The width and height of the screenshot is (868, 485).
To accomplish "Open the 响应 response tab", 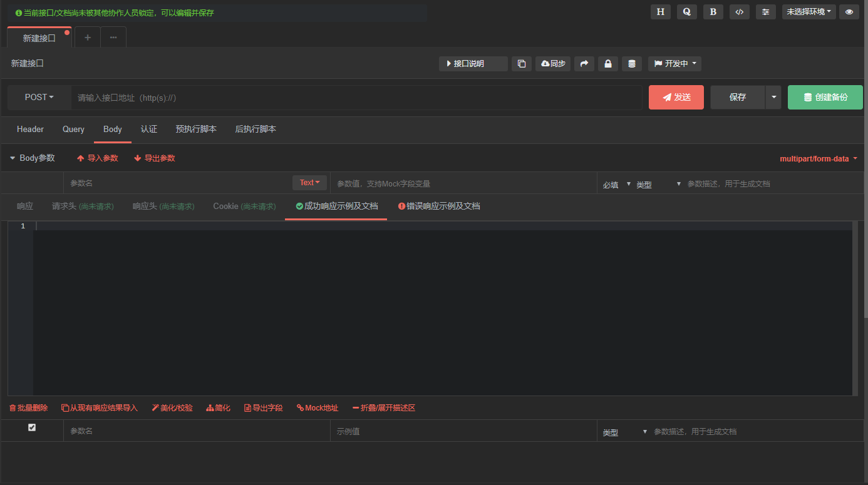I will pos(25,207).
